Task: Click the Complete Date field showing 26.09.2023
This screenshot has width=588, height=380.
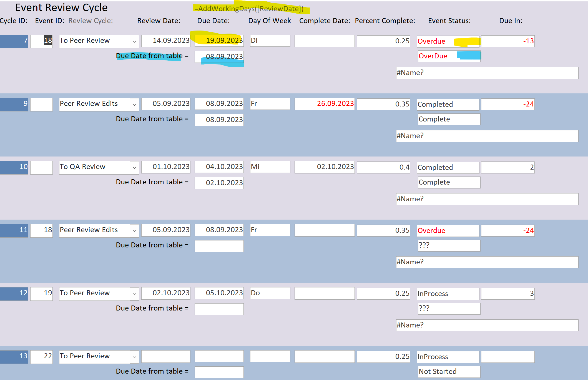Action: coord(324,104)
